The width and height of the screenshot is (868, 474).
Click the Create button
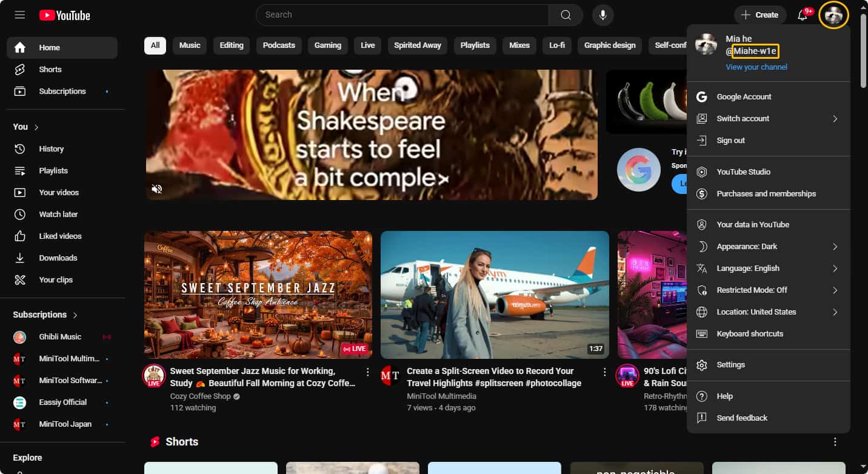point(760,15)
